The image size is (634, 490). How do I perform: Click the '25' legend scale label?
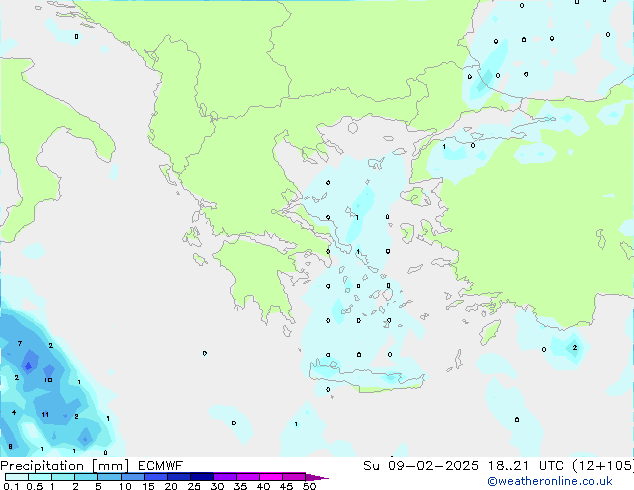point(194,486)
